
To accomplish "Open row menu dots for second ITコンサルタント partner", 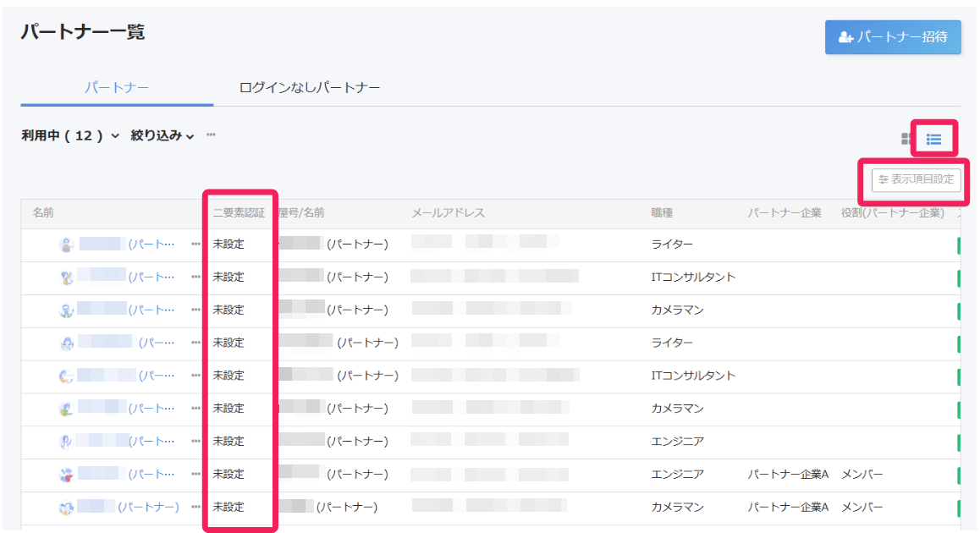I will tap(195, 376).
